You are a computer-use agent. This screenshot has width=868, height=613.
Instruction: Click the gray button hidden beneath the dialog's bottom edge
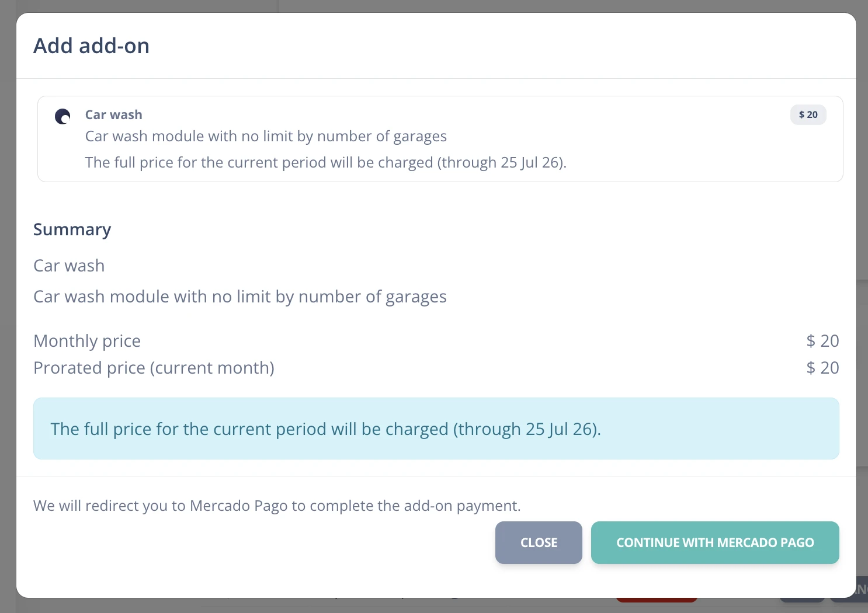tap(802, 600)
